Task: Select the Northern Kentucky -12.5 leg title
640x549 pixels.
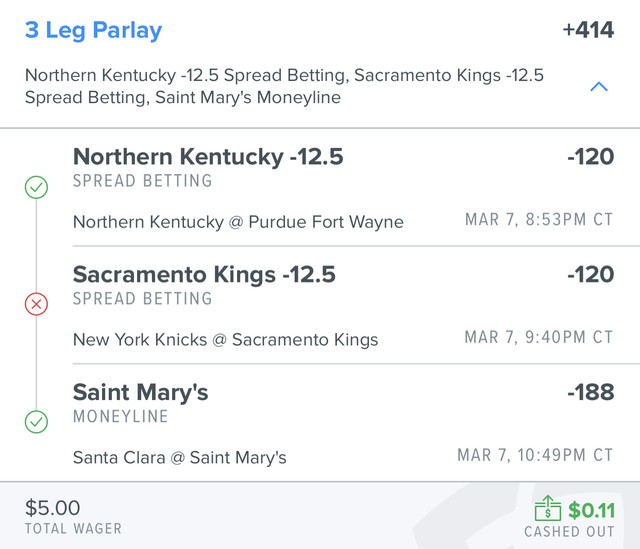Action: (208, 157)
